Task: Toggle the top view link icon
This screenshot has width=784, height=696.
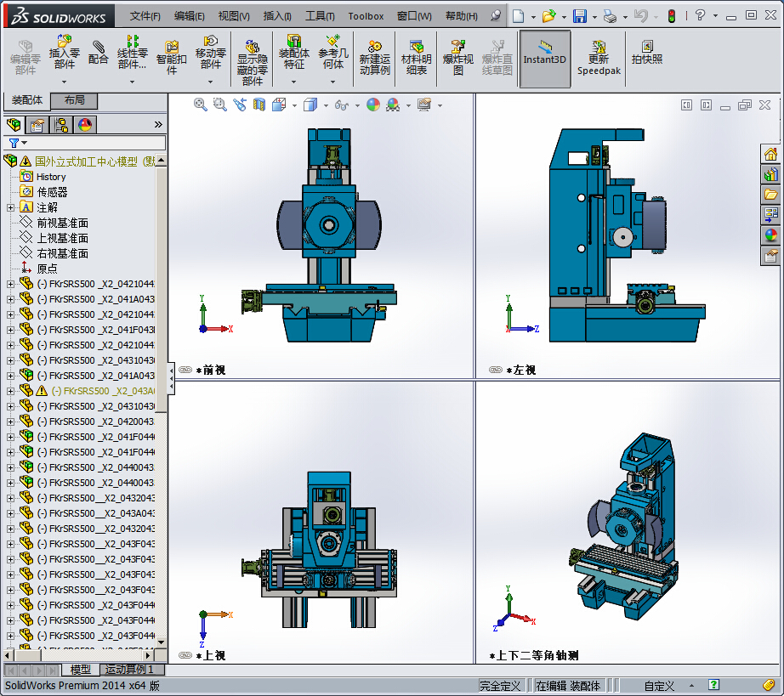Action: pyautogui.click(x=185, y=655)
